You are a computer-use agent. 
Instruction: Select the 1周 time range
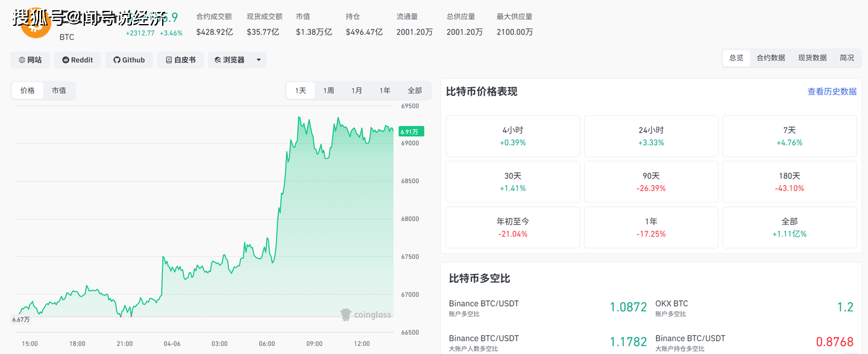(x=329, y=90)
